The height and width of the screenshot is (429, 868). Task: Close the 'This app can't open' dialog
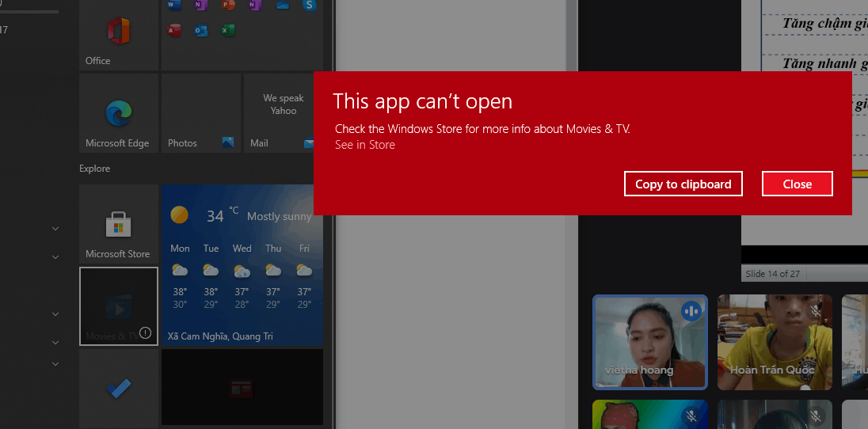pyautogui.click(x=798, y=184)
